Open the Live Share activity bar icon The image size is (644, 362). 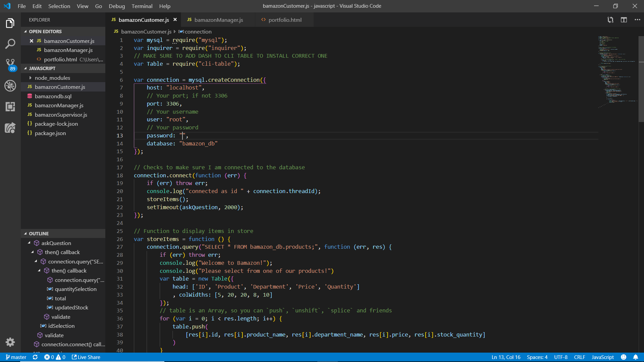[x=10, y=128]
